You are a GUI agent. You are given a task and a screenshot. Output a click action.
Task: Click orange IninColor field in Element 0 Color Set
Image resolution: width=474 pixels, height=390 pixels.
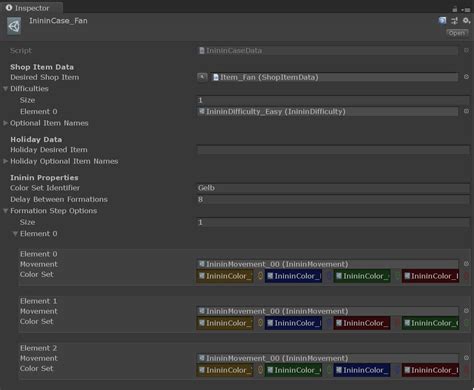point(225,276)
